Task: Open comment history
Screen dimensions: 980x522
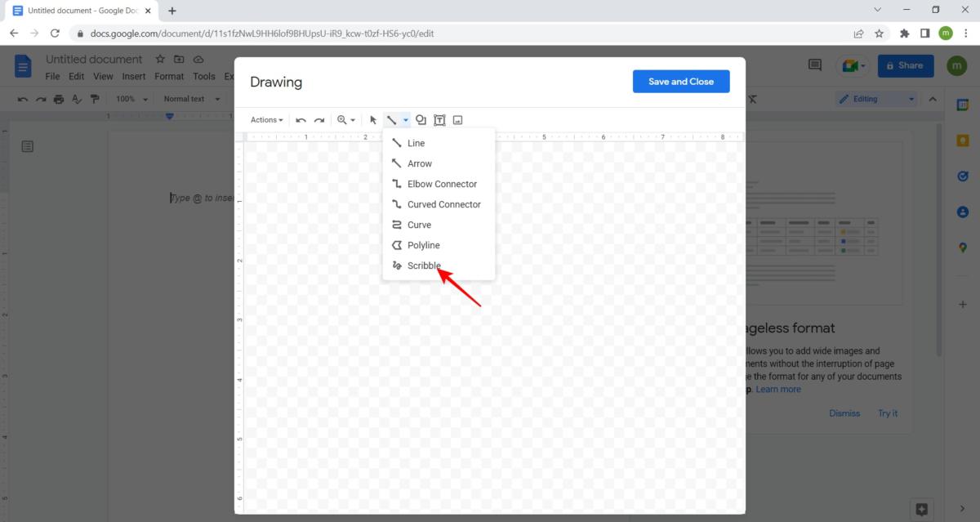Action: 814,65
